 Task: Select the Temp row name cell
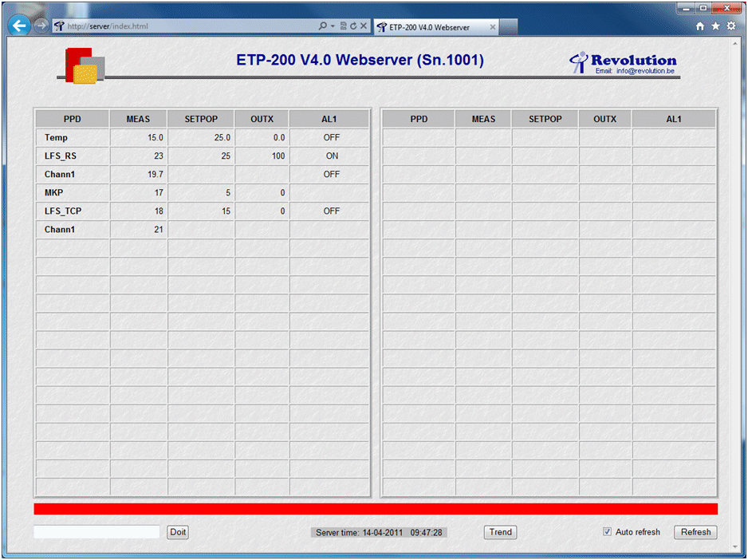point(73,137)
